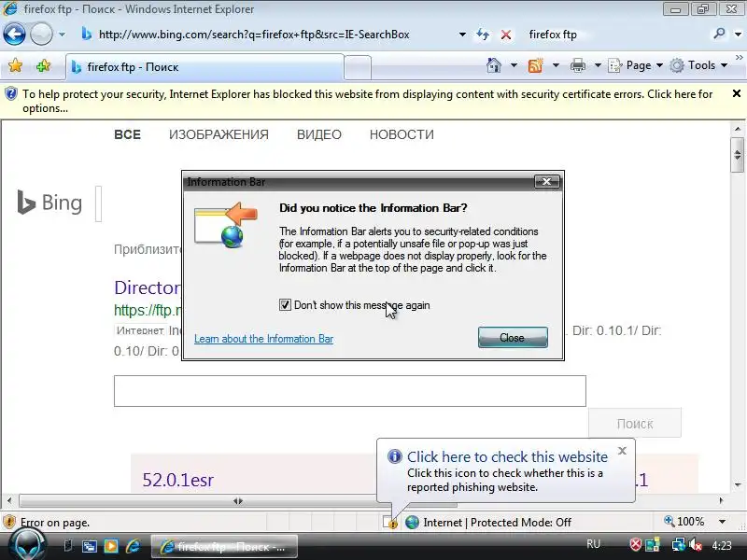This screenshot has height=560, width=747.
Task: Select the ВИДЕО search tab
Action: click(x=319, y=134)
